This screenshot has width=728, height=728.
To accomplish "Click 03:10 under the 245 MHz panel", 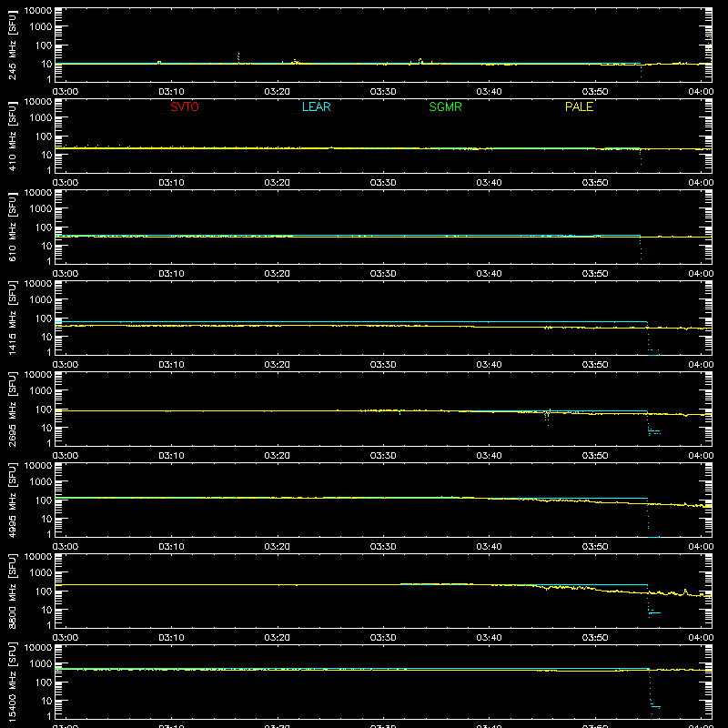I will 171,92.
